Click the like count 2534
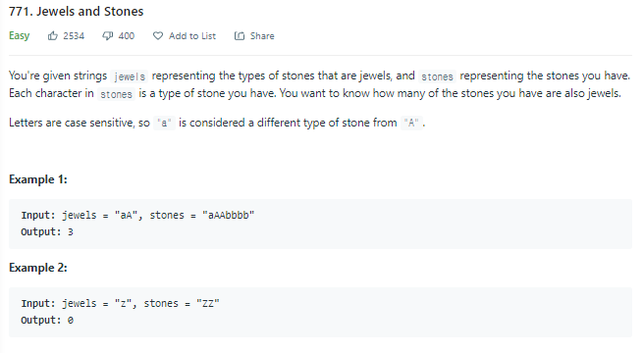Image resolution: width=644 pixels, height=353 pixels. pos(74,36)
